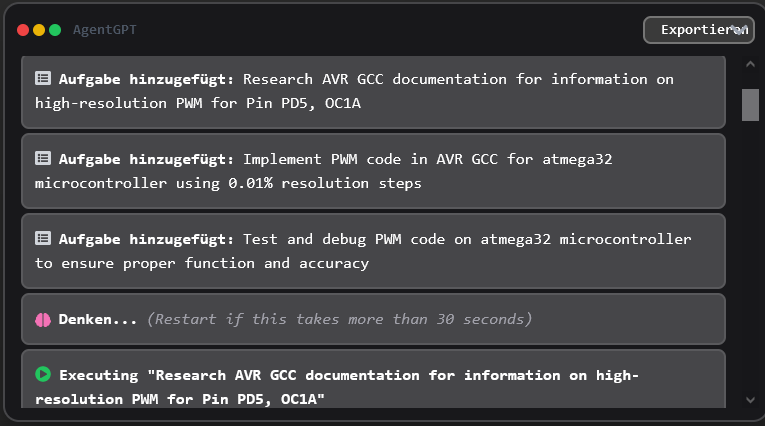Click the yellow window dot
765x426 pixels.
(x=39, y=30)
